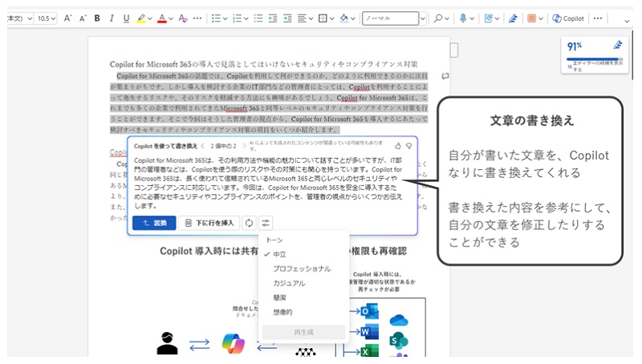Click the document title line about Copilot for Microsoft 365の導入
Viewport: 642px width, 364px height.
point(264,64)
